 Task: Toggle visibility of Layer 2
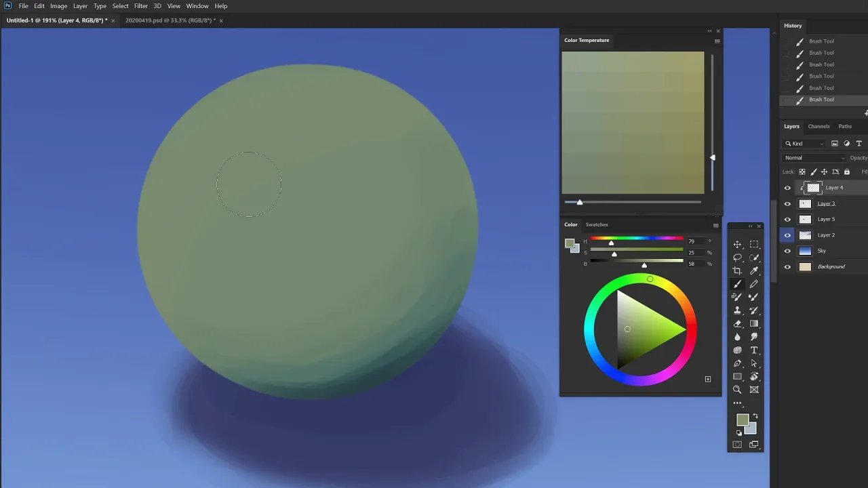click(787, 235)
